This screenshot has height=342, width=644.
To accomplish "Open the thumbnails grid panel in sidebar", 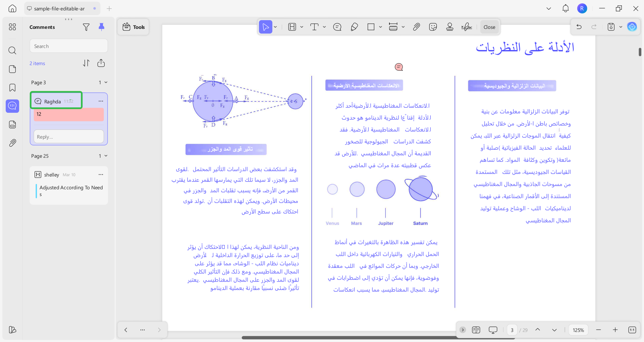I will pos(12,27).
